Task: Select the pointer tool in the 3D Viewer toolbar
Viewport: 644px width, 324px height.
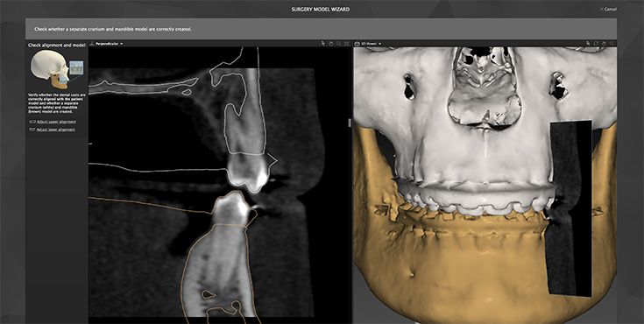Action: [588, 43]
